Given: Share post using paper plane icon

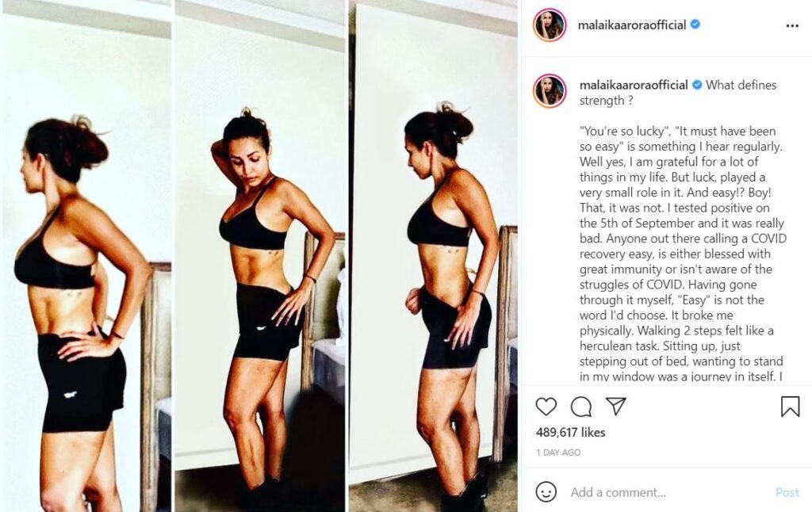Looking at the screenshot, I should coord(616,406).
